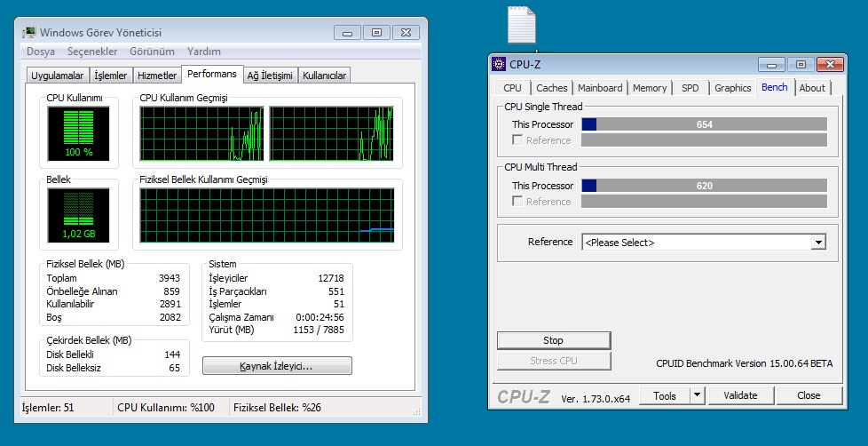
Task: Click the single thread This Processor score bar
Action: (704, 124)
